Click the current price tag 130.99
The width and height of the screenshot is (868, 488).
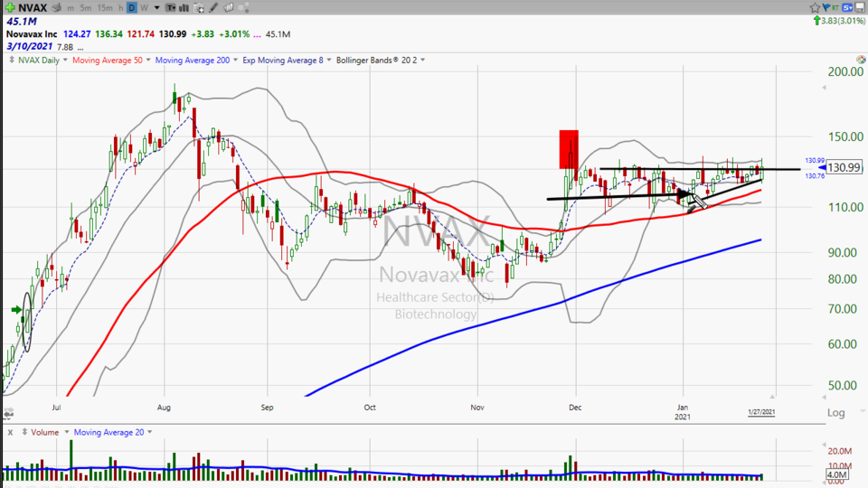[844, 167]
